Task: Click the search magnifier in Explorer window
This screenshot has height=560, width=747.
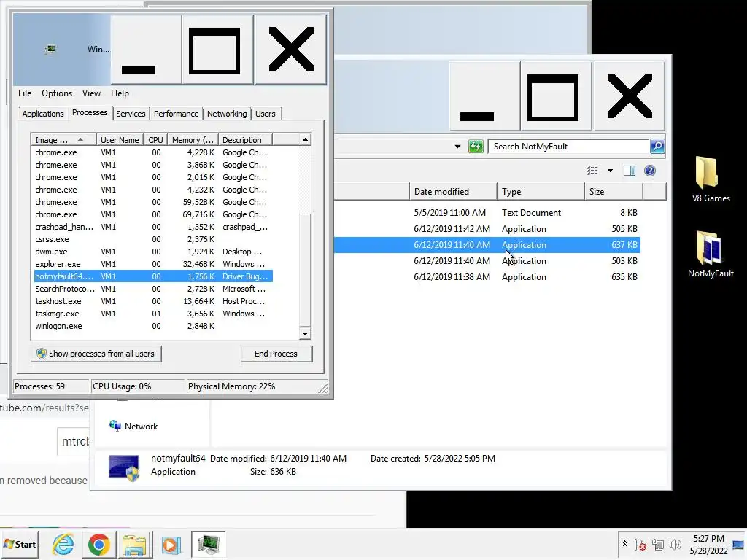Action: [657, 146]
